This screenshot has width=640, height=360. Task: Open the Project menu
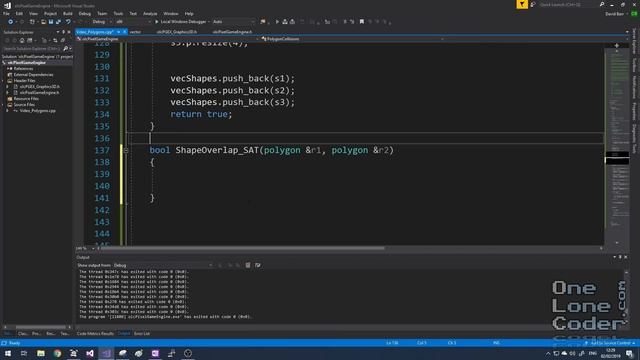50,13
